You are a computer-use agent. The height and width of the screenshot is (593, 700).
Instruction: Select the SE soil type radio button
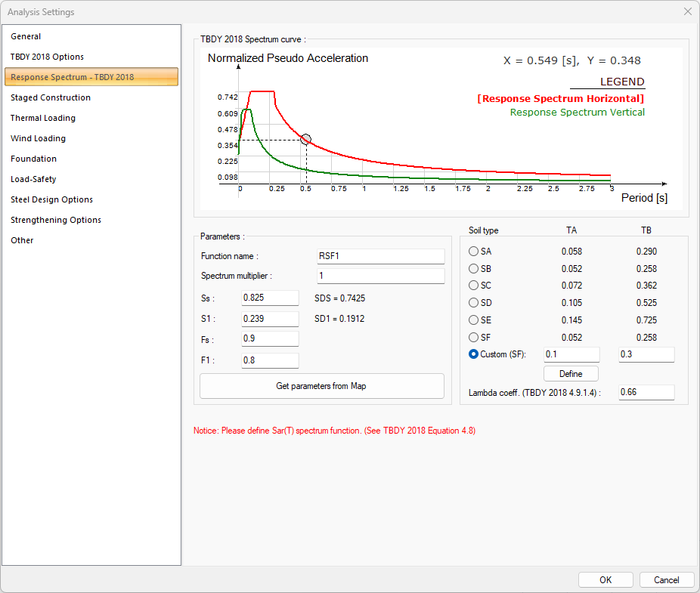click(474, 320)
